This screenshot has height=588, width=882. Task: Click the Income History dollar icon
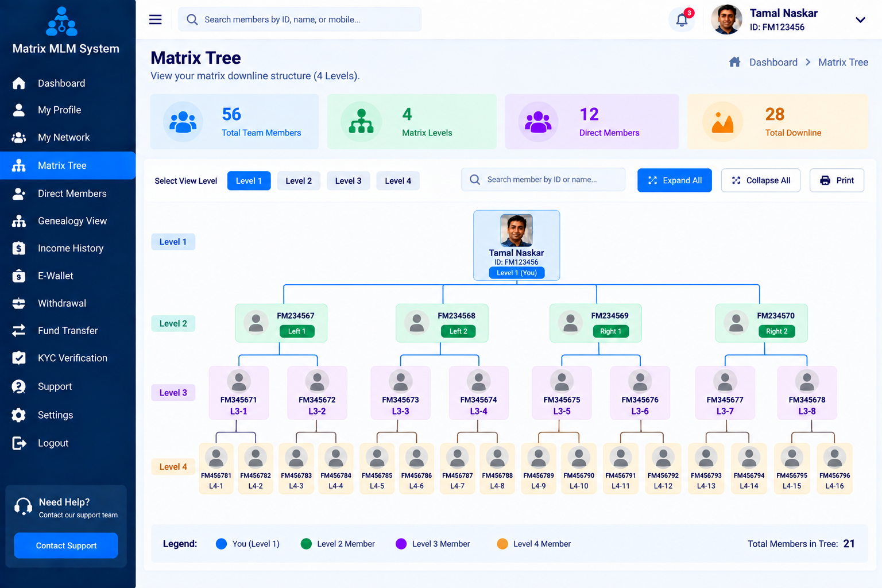(19, 248)
